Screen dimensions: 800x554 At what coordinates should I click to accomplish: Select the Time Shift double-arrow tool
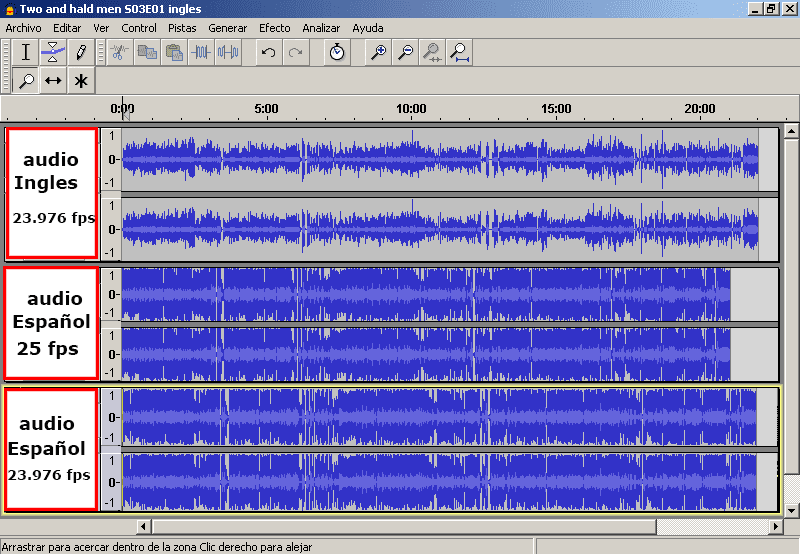click(x=53, y=81)
